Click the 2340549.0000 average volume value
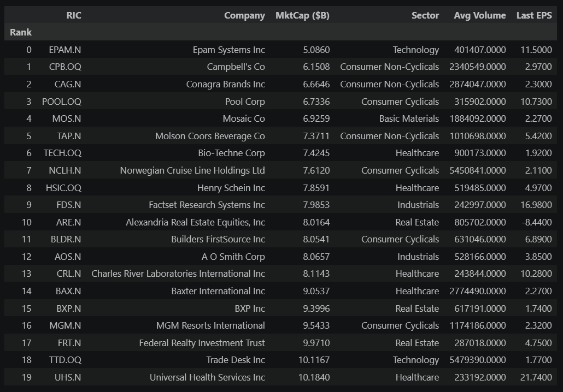Image resolution: width=563 pixels, height=392 pixels. 478,67
